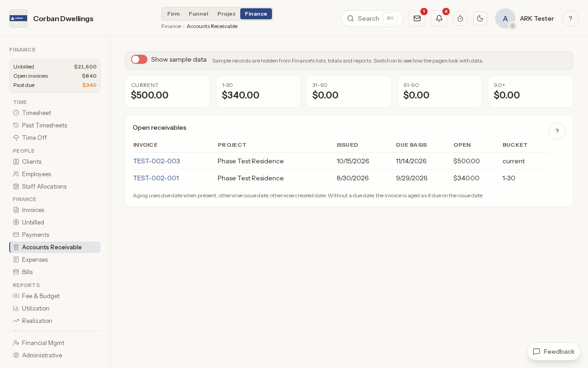Open Clients in the sidebar

tap(55, 161)
